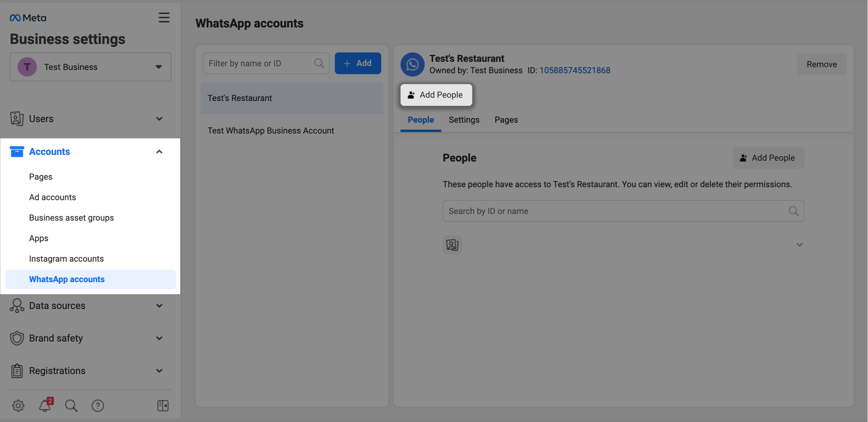
Task: Open the help question mark icon
Action: (98, 405)
